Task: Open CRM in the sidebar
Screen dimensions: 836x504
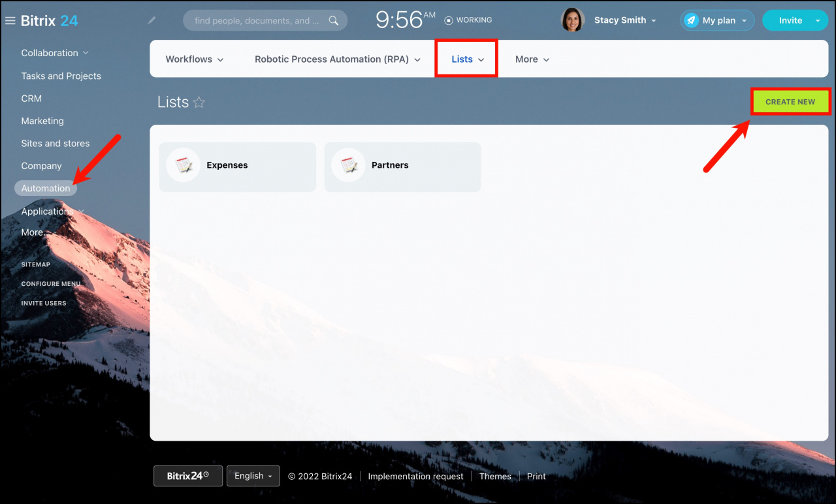Action: coord(31,99)
